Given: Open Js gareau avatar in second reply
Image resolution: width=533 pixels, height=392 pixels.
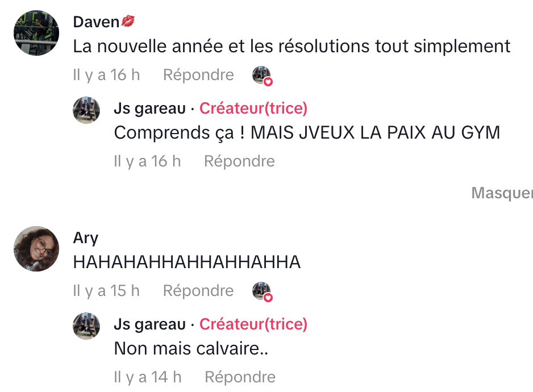Looking at the screenshot, I should [x=86, y=326].
